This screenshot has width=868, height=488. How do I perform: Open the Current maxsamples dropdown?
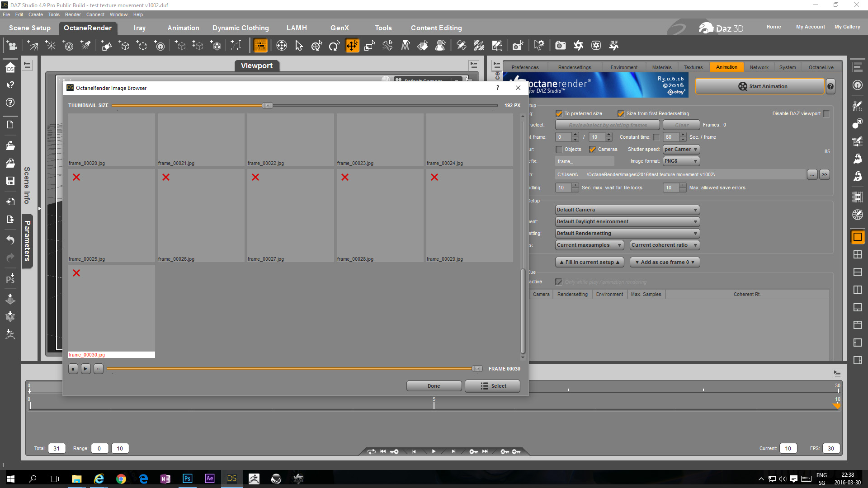pyautogui.click(x=590, y=245)
